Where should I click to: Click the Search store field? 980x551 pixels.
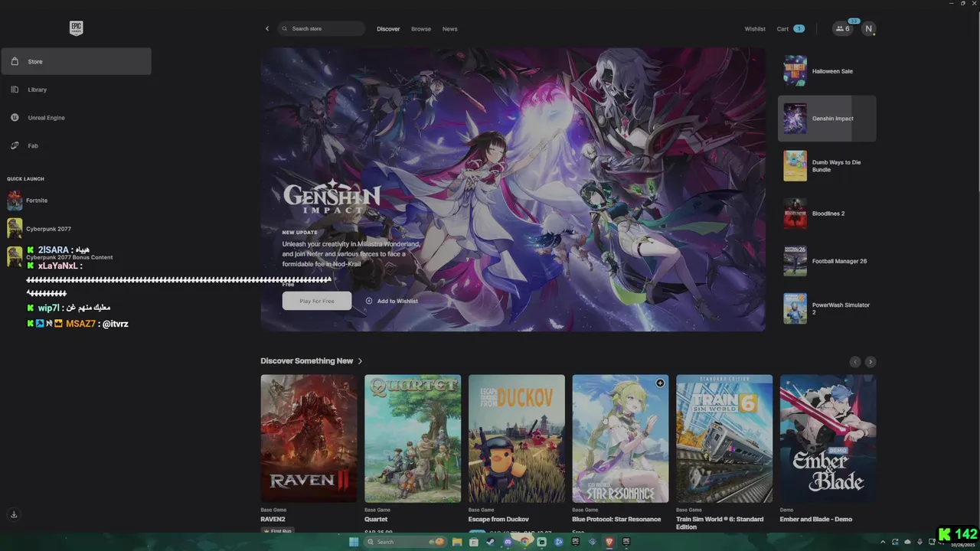point(322,29)
